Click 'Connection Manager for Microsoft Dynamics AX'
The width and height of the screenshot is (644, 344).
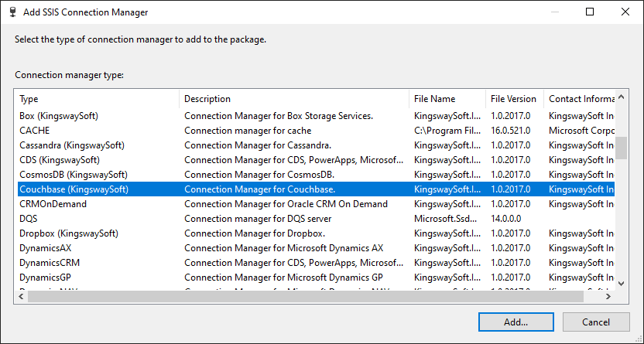click(x=284, y=248)
